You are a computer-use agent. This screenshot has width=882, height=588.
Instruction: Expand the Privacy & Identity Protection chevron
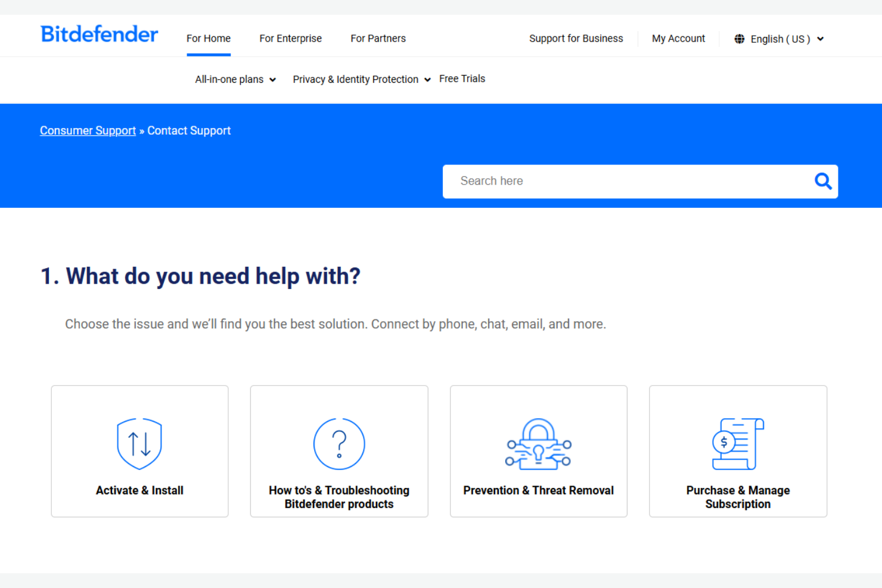point(427,80)
